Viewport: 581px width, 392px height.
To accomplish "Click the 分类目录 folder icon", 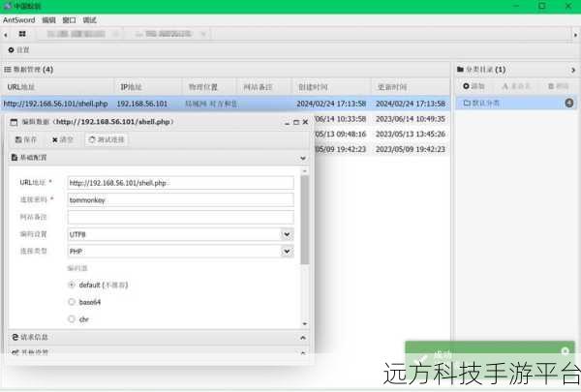I will (x=460, y=70).
